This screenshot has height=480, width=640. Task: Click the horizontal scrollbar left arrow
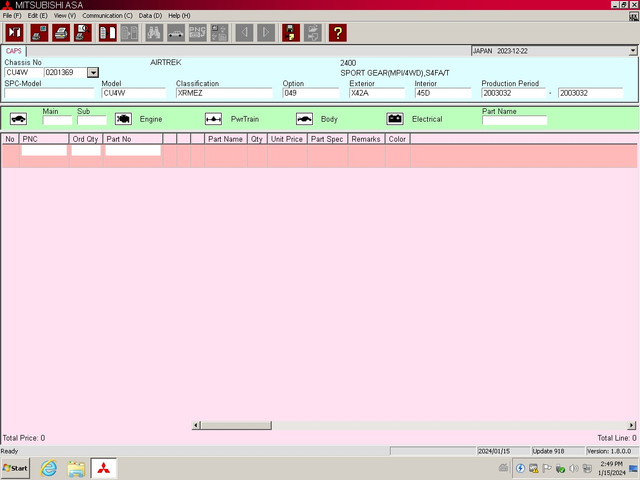(196, 425)
